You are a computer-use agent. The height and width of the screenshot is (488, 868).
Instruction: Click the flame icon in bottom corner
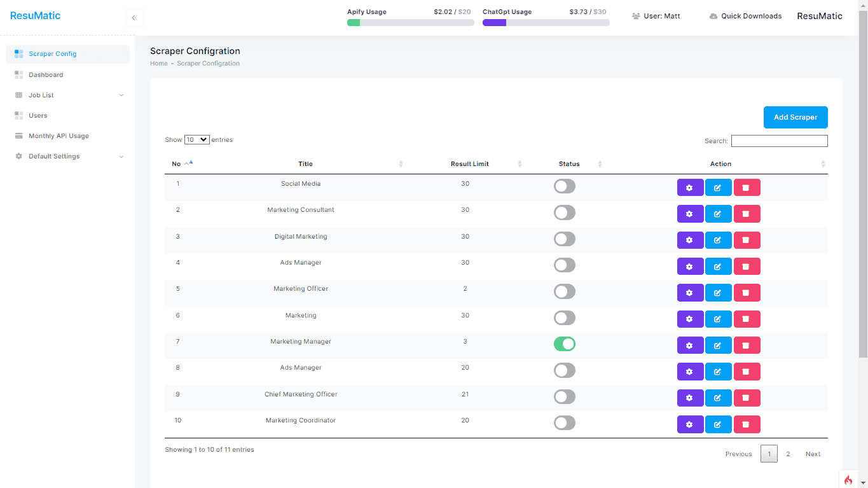tap(848, 480)
